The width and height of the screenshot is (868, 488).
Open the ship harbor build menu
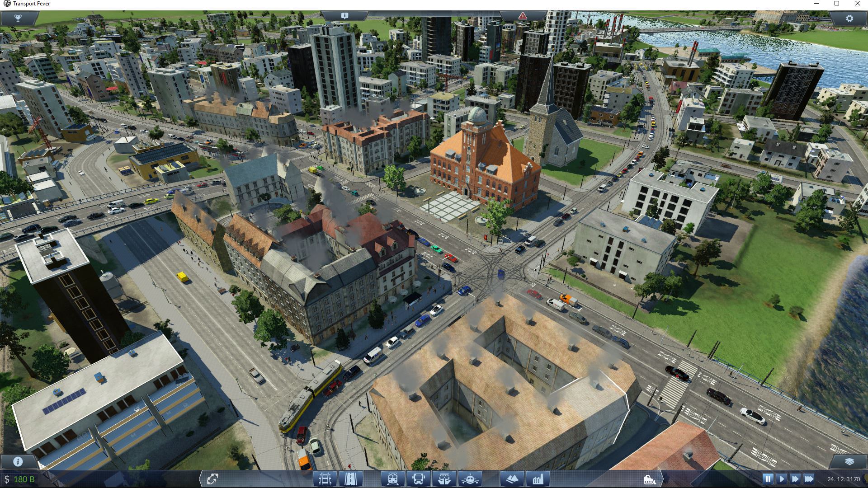(444, 479)
